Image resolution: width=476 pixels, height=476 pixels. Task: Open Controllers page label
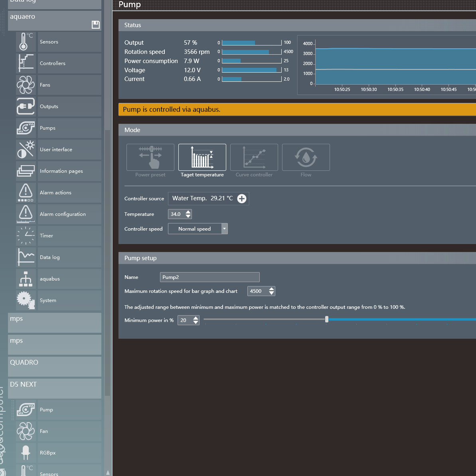69,63
